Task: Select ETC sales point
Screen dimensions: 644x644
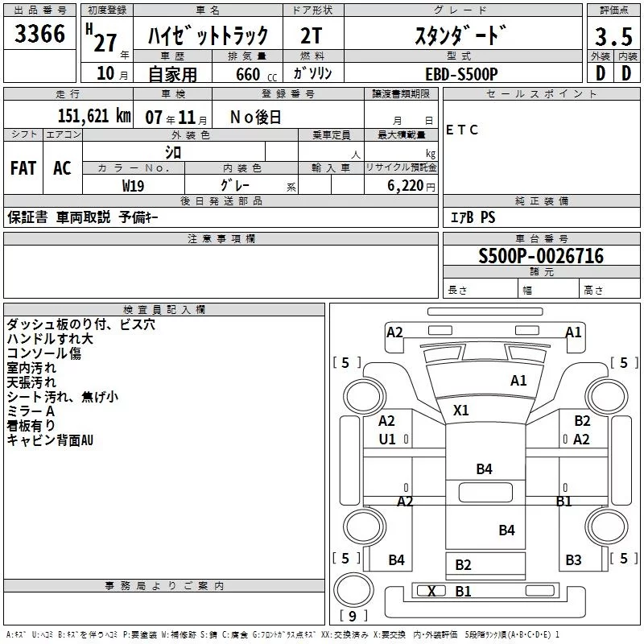Action: click(461, 130)
